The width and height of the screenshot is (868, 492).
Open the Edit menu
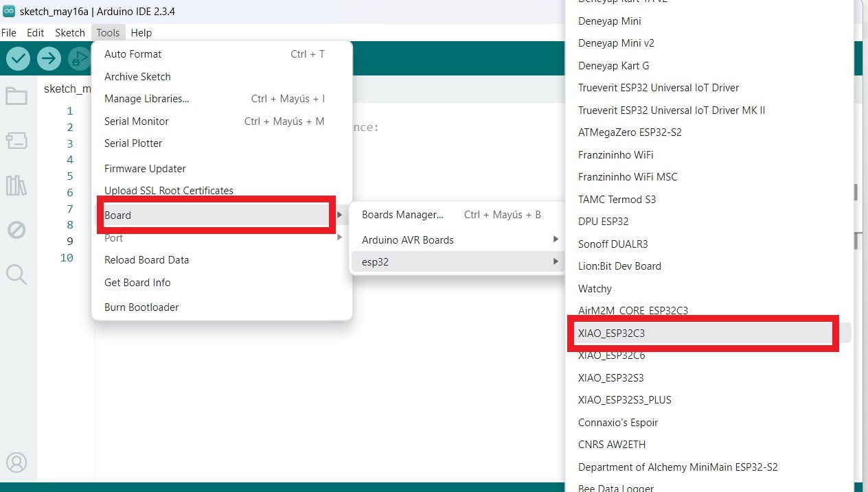(x=35, y=33)
